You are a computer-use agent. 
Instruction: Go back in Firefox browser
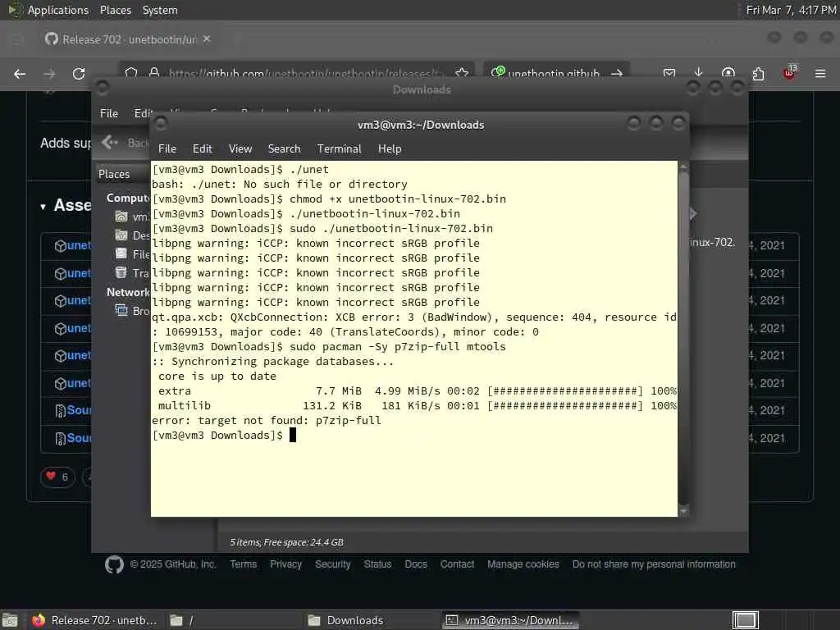pyautogui.click(x=20, y=74)
